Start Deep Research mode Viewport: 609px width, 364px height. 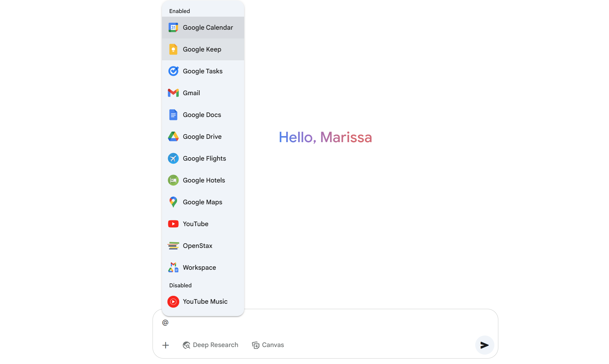click(x=210, y=345)
